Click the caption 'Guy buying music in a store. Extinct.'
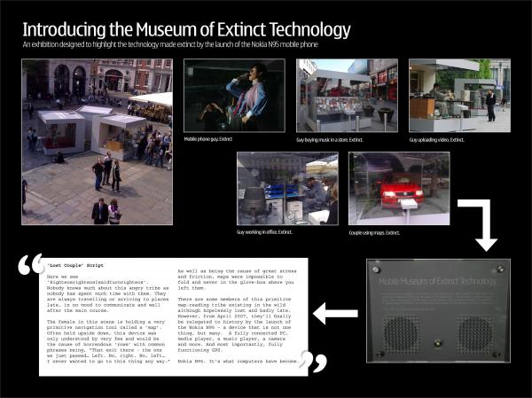The height and width of the screenshot is (398, 532). pos(330,140)
